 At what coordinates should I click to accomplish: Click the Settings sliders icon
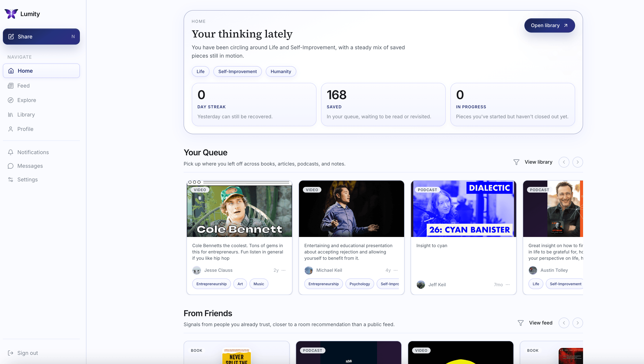[11, 180]
